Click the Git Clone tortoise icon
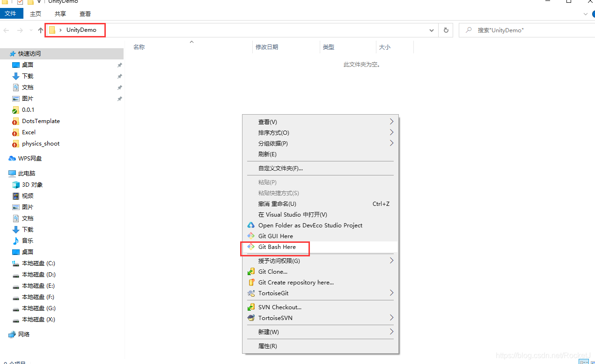This screenshot has height=364, width=595. [251, 271]
